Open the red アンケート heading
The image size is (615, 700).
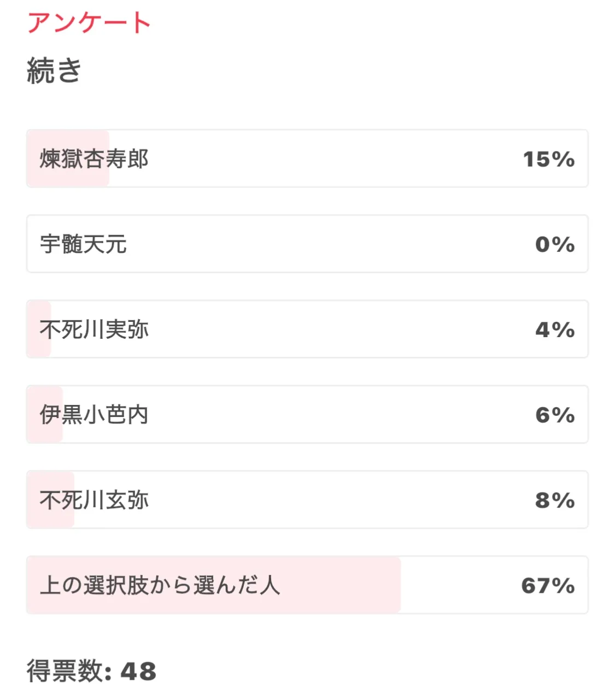point(89,23)
